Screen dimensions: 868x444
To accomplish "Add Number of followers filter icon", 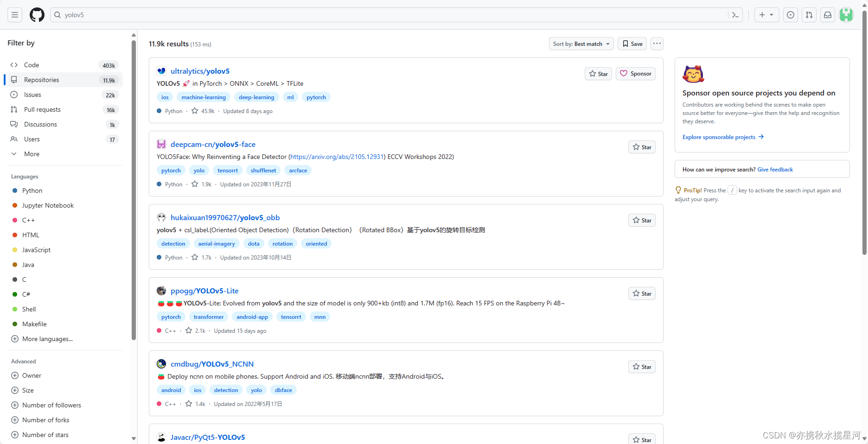I will click(15, 405).
